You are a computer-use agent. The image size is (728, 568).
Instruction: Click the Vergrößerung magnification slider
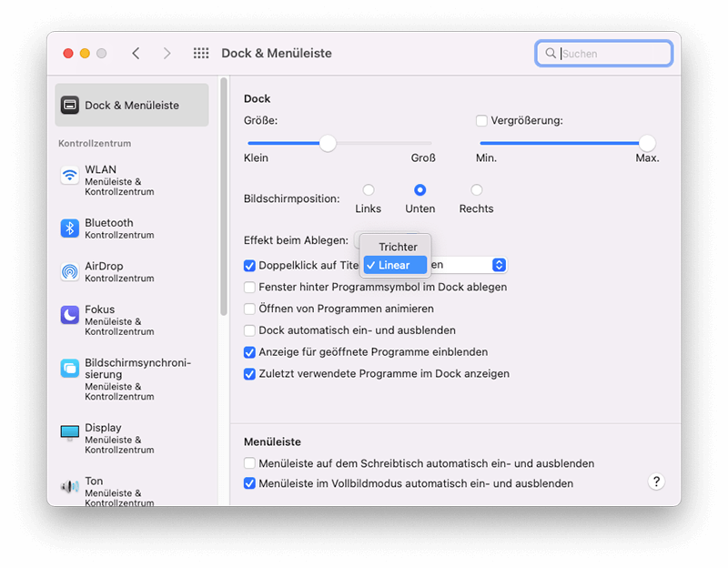coord(568,144)
